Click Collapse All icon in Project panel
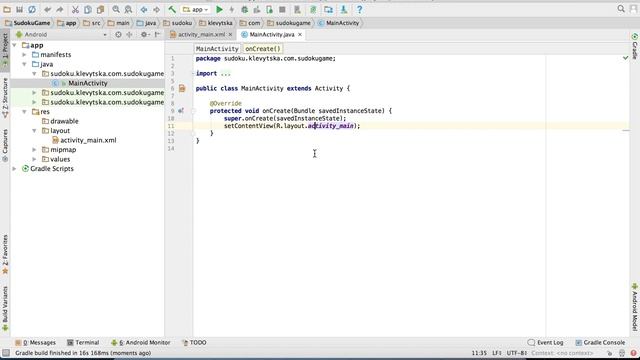 129,35
